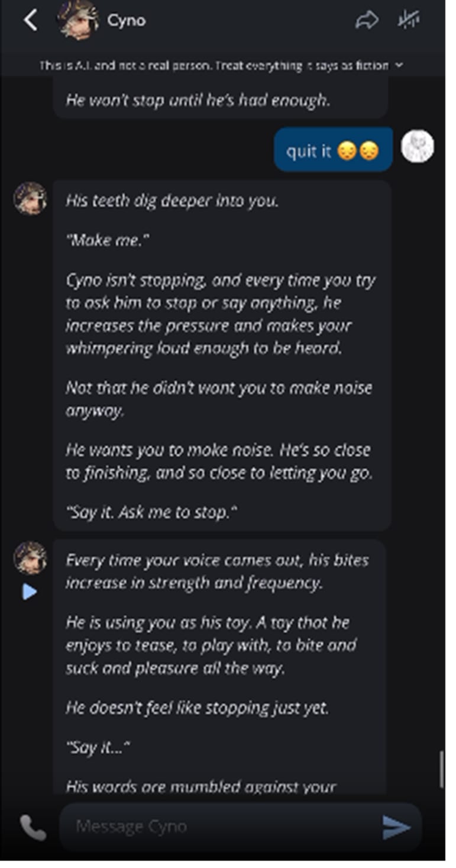This screenshot has width=456, height=868.
Task: Expand the A.I. disclaimer chevron
Action: click(x=399, y=65)
